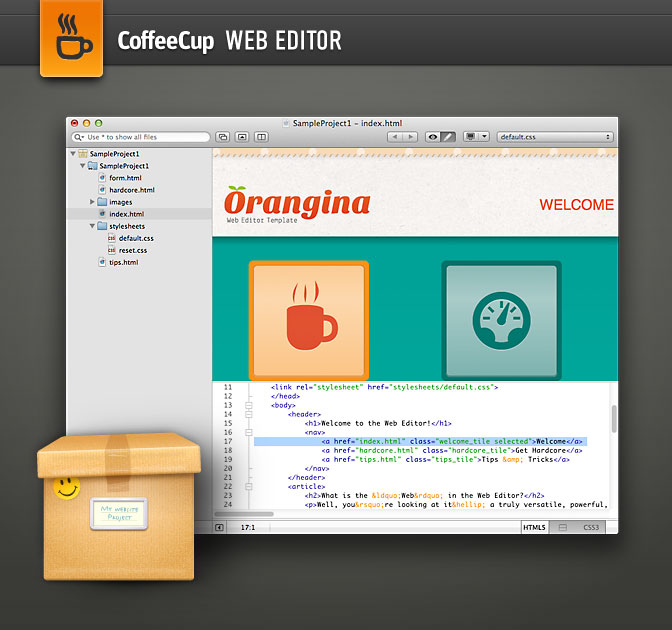Click the horizontal scrollbar under code editor

coord(243,514)
